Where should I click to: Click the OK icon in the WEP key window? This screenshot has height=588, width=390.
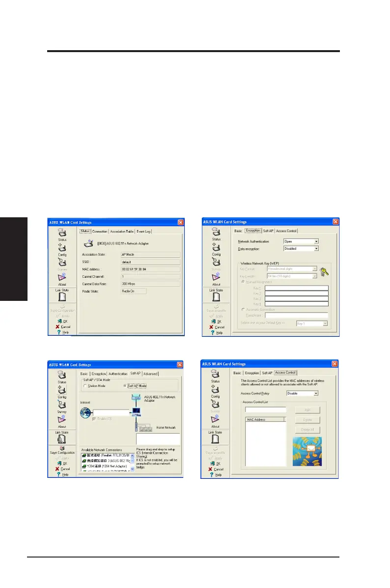(x=213, y=322)
